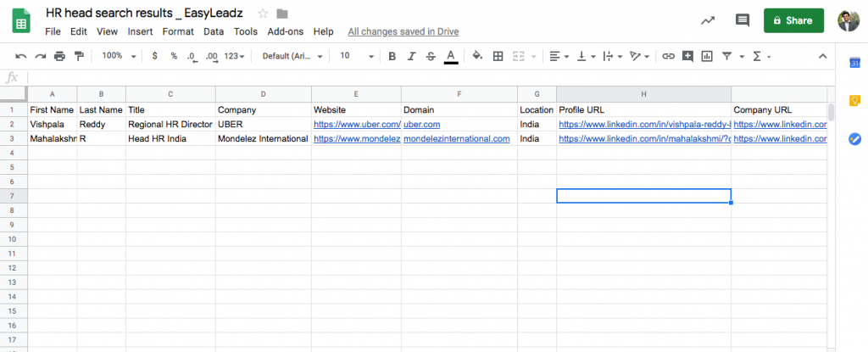Open the View menu
The image size is (868, 352).
108,31
